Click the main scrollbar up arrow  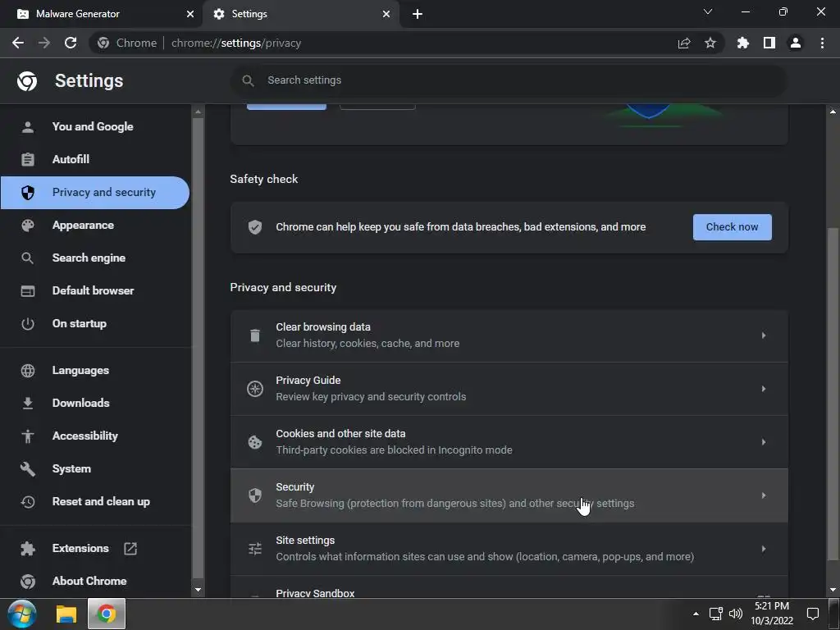point(833,112)
